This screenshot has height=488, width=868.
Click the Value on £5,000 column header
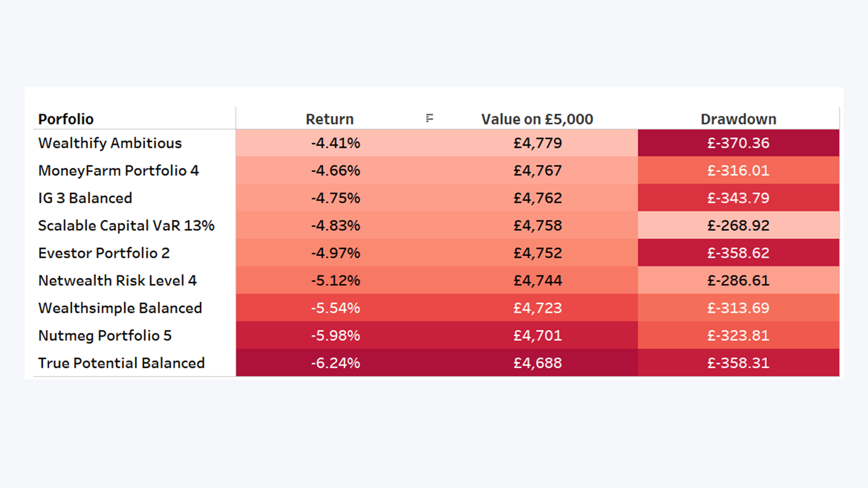pos(537,119)
